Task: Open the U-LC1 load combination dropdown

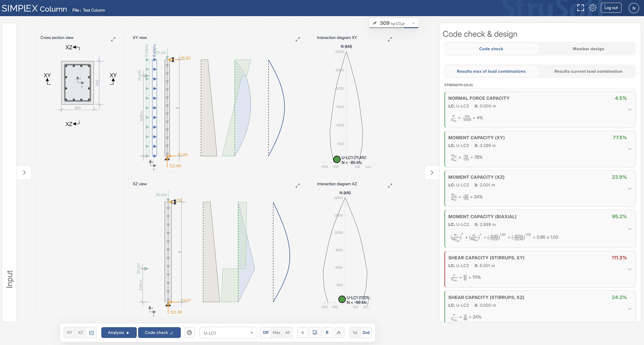Action: pyautogui.click(x=228, y=333)
